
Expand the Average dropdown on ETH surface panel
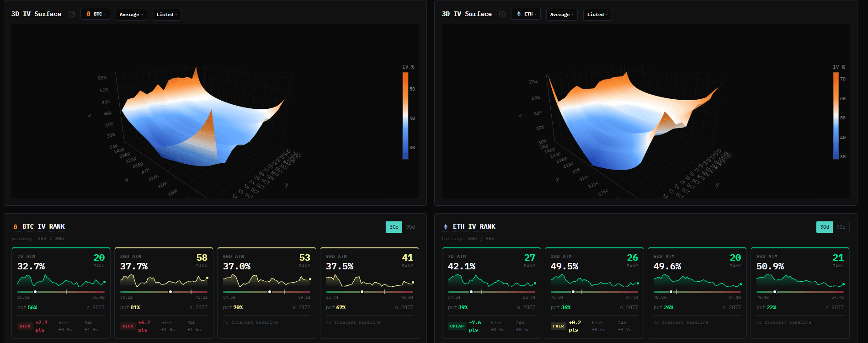[562, 15]
